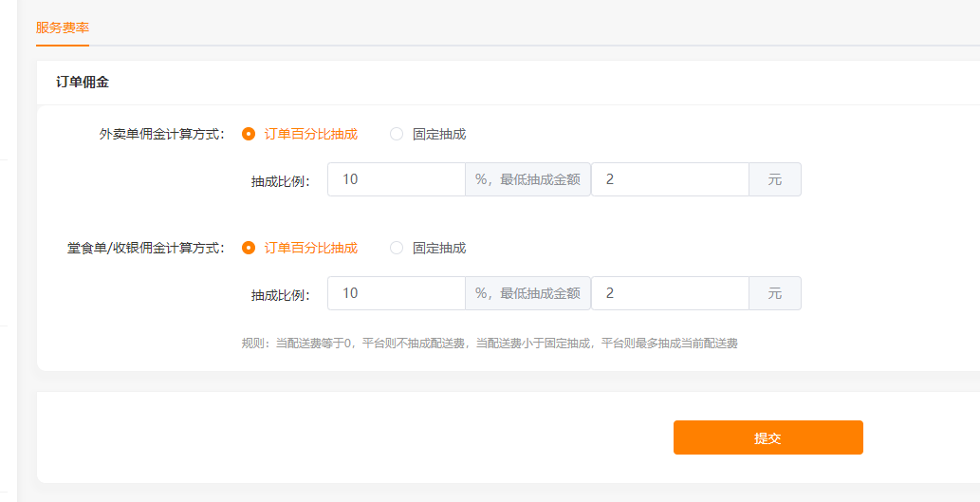The image size is (980, 502).
Task: Click the 抽成比例 label under 外卖单
Action: tap(281, 181)
